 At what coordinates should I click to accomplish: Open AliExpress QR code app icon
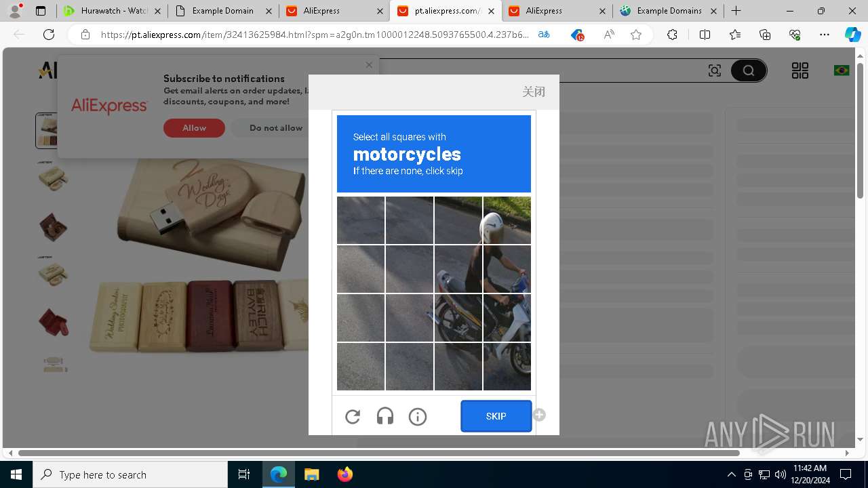click(800, 70)
